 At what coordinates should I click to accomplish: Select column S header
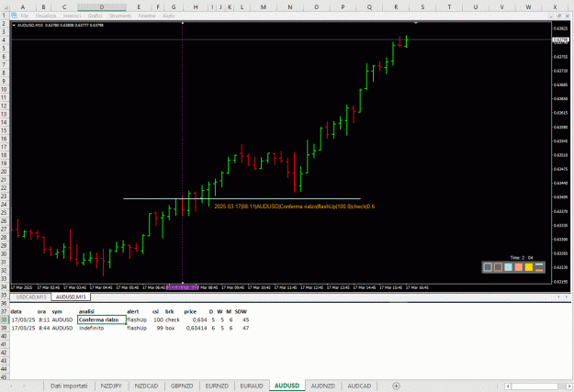click(422, 7)
